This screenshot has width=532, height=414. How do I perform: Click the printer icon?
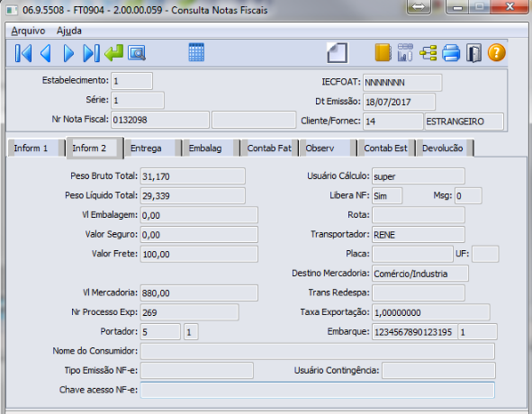coord(451,53)
